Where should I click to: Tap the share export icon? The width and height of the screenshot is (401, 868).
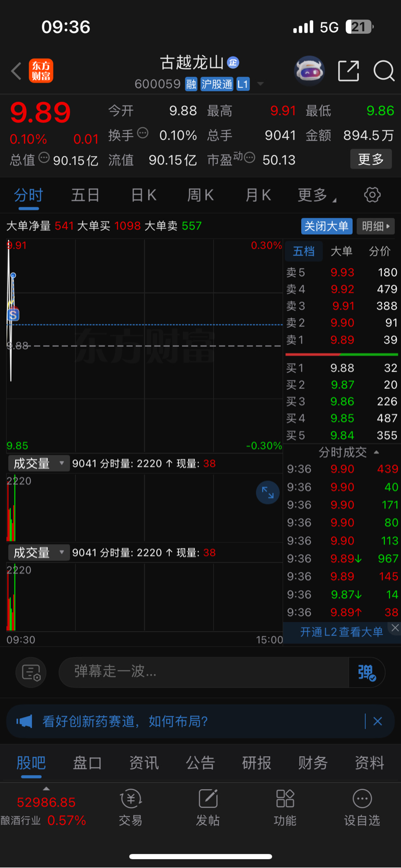(348, 70)
